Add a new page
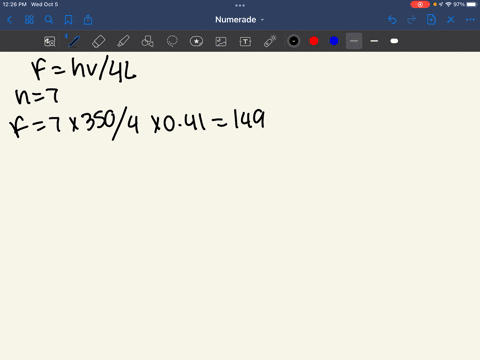480x360 pixels. pos(431,20)
